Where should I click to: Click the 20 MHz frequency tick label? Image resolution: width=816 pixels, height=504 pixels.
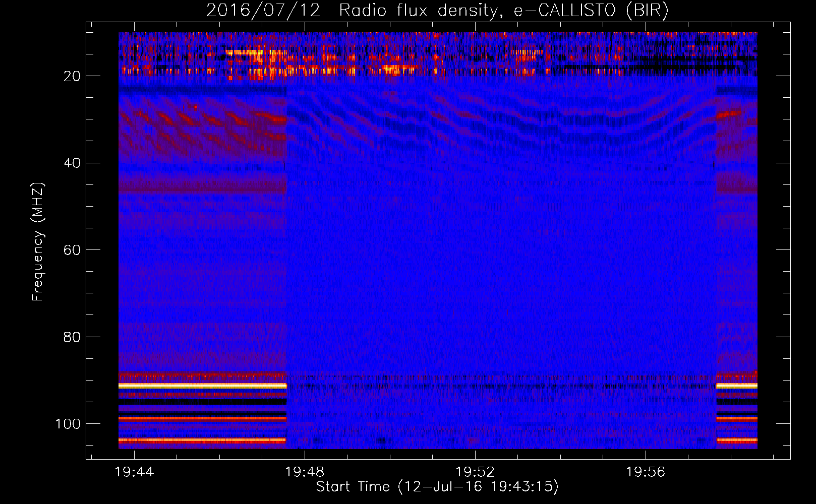[72, 76]
